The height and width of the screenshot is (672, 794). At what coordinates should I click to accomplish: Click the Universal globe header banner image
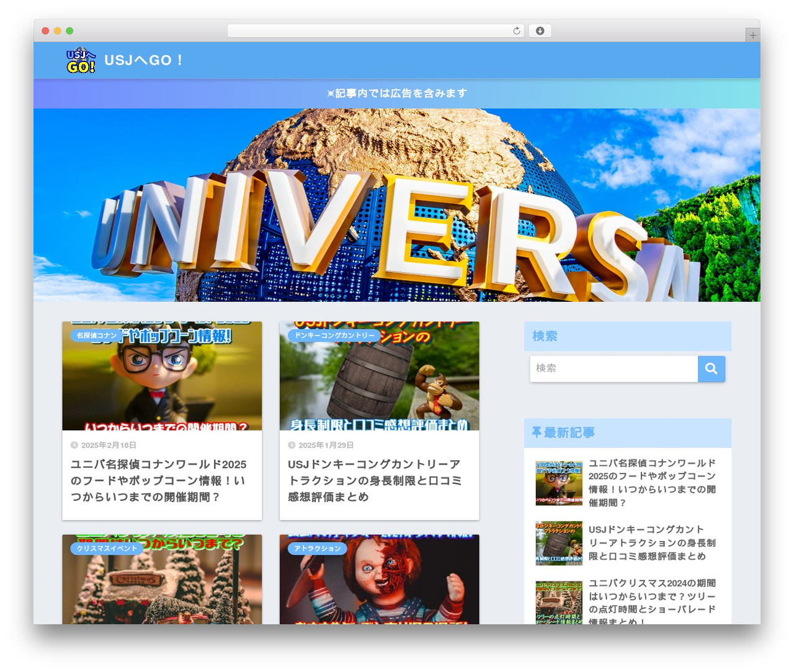(x=397, y=205)
